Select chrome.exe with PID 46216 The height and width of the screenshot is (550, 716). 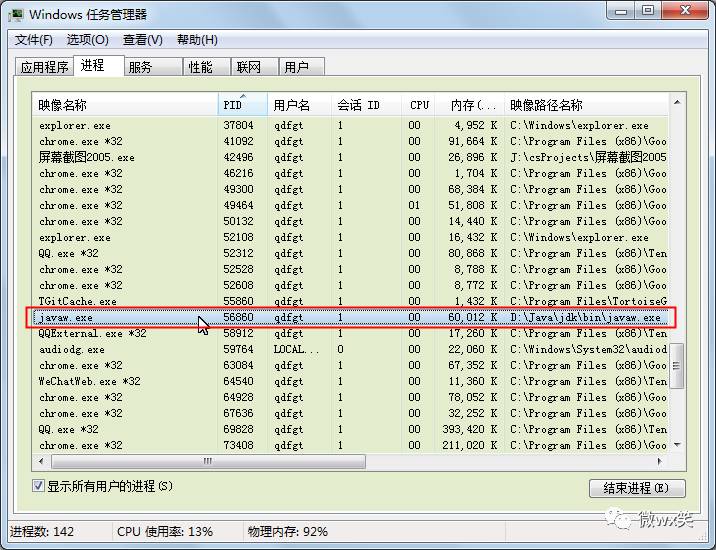pyautogui.click(x=350, y=173)
